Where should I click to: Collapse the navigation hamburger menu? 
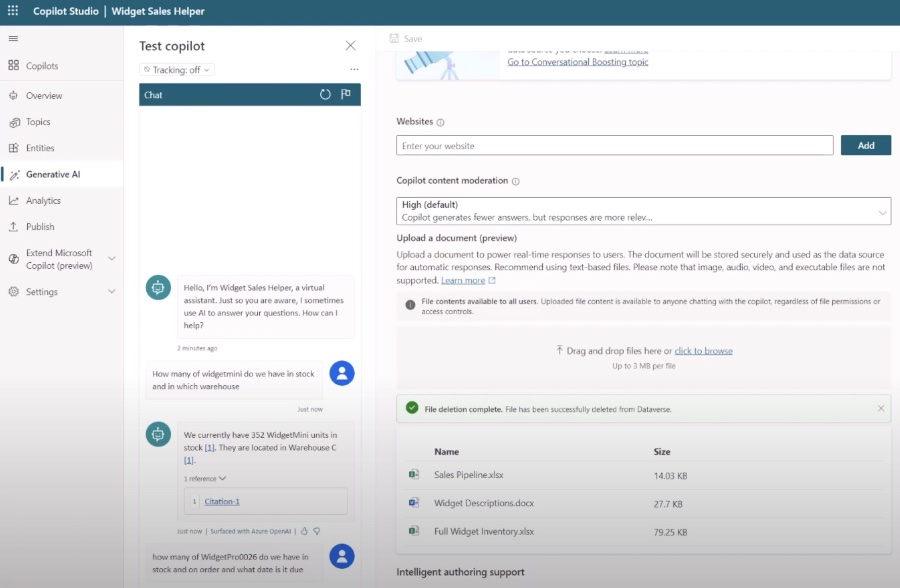(x=13, y=38)
